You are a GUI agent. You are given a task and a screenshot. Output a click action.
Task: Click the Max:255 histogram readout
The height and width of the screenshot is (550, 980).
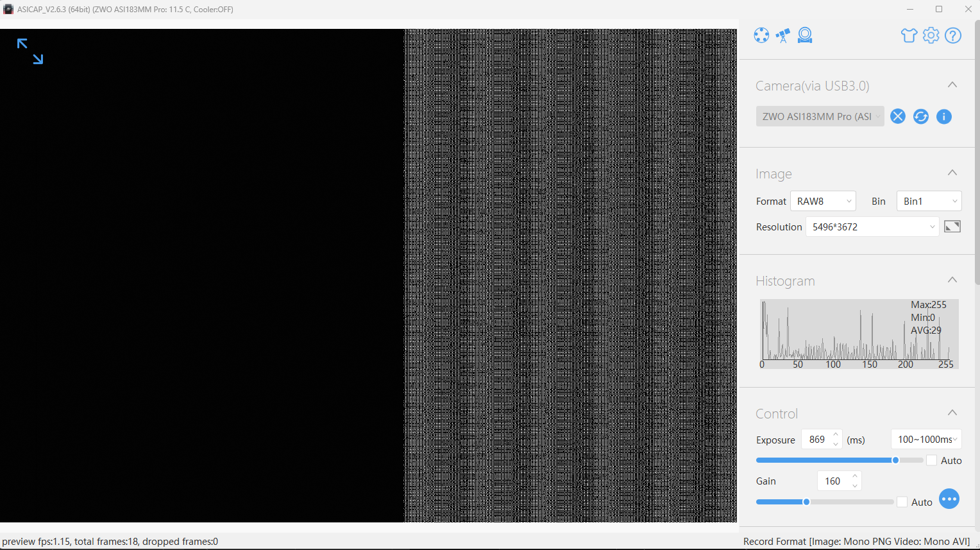click(x=929, y=305)
